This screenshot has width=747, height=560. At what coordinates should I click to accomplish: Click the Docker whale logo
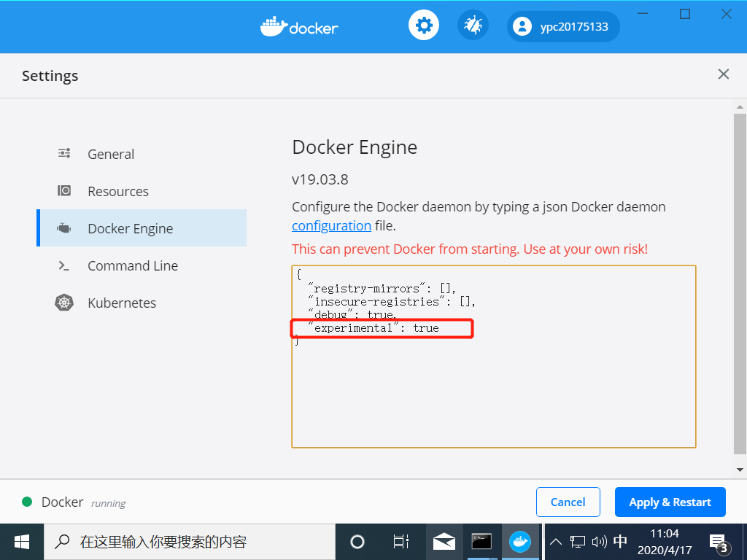(299, 27)
